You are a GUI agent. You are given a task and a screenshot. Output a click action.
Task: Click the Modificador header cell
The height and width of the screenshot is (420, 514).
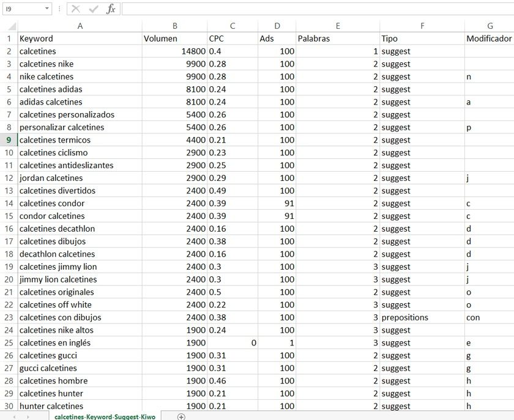pyautogui.click(x=490, y=39)
